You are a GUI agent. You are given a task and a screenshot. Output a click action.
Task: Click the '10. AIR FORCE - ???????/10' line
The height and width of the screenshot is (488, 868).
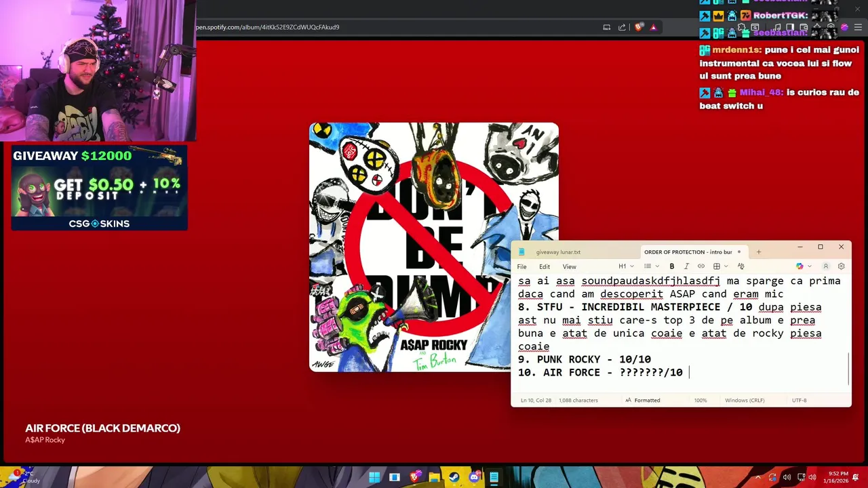pyautogui.click(x=600, y=372)
